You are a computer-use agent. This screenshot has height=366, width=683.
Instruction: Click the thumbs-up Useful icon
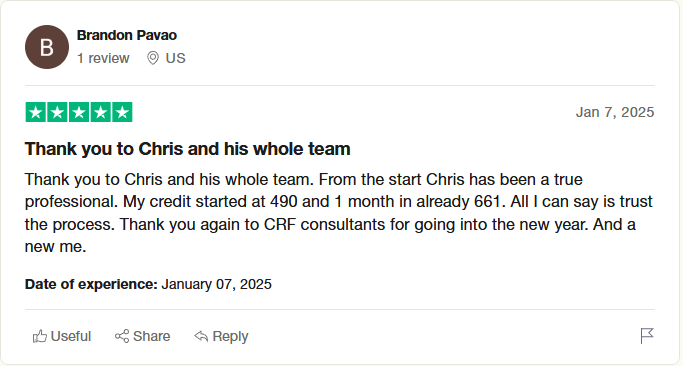click(40, 336)
